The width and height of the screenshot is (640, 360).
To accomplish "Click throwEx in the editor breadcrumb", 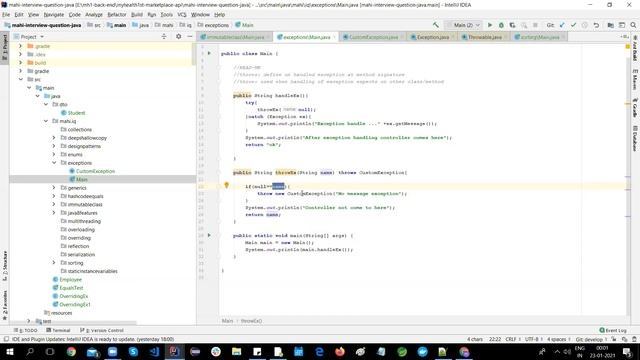I will pyautogui.click(x=251, y=321).
